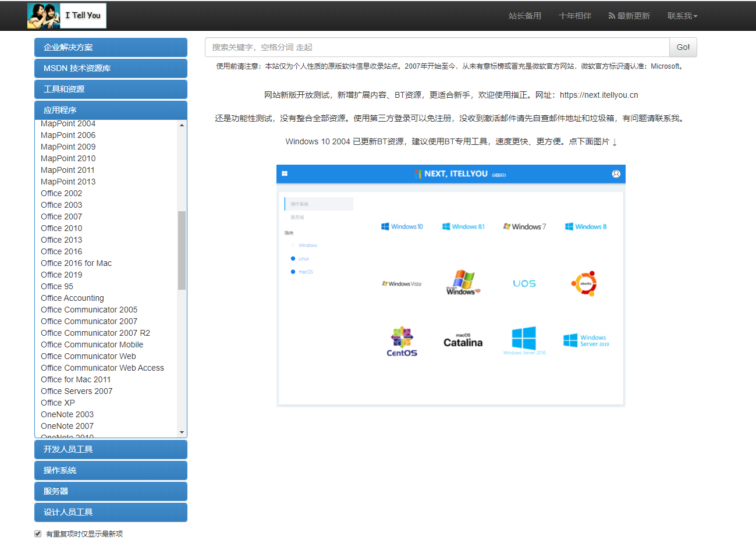The height and width of the screenshot is (540, 756).
Task: Select Office Communicator Web Access
Action: (x=102, y=368)
